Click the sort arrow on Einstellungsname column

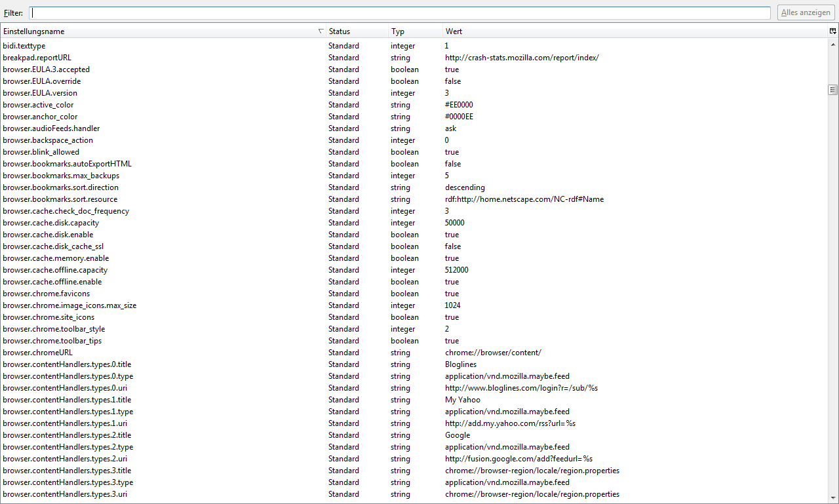[x=320, y=31]
